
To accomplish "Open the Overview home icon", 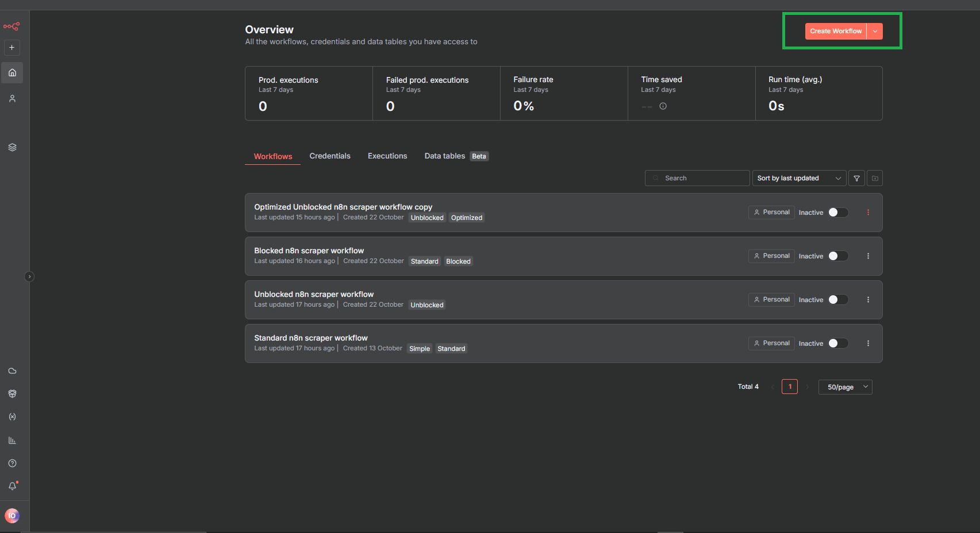I will 12,73.
